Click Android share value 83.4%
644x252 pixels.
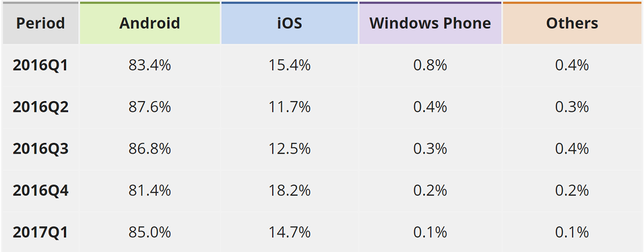[150, 66]
